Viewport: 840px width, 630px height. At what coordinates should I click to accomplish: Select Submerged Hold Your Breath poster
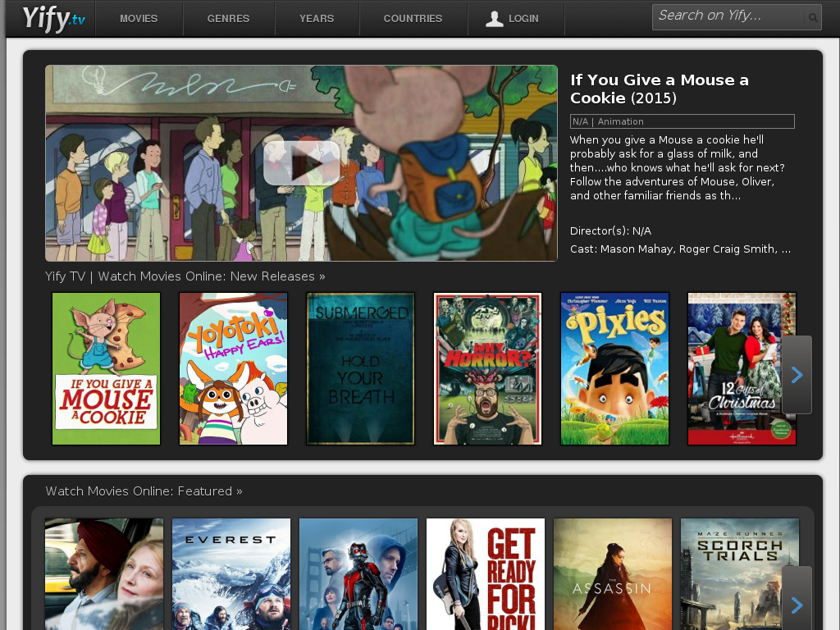coord(360,368)
